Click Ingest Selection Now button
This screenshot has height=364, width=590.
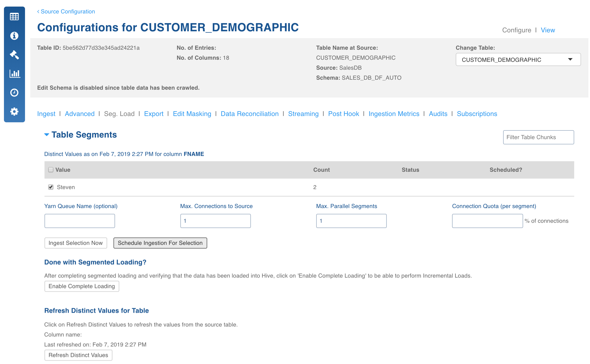pyautogui.click(x=76, y=243)
